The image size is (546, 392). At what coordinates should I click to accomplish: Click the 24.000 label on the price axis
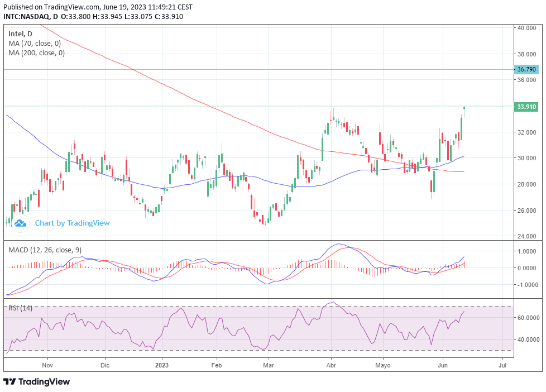(x=526, y=236)
